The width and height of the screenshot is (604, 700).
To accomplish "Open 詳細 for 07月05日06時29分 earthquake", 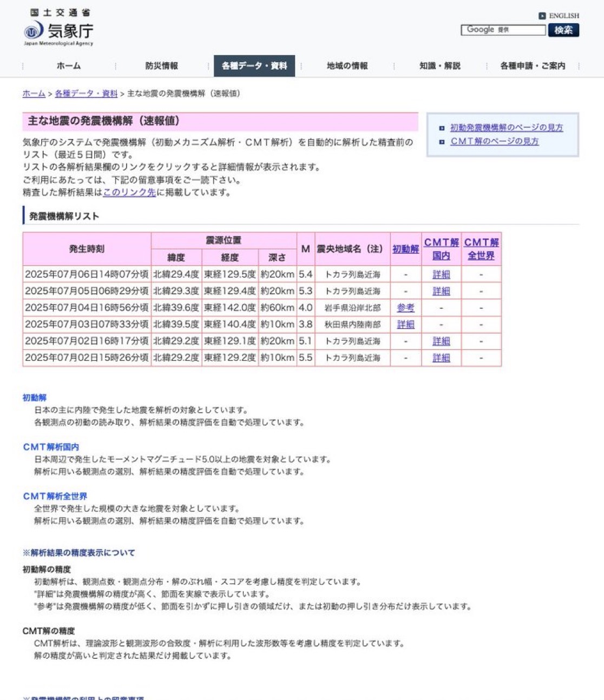I will click(x=441, y=291).
